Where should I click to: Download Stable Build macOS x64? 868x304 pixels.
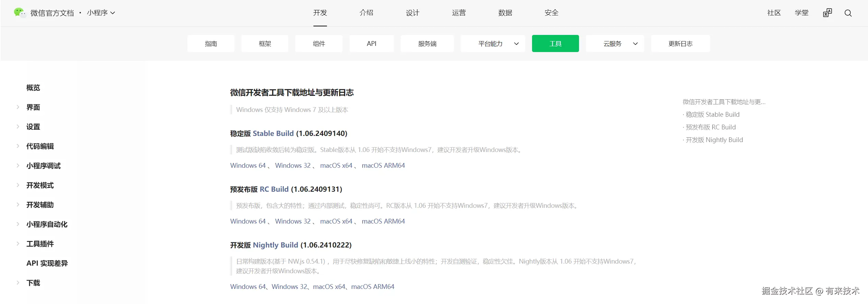[336, 165]
